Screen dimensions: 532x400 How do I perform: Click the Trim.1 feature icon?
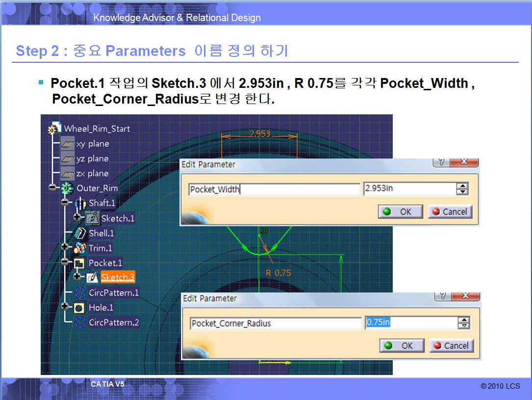click(x=80, y=248)
